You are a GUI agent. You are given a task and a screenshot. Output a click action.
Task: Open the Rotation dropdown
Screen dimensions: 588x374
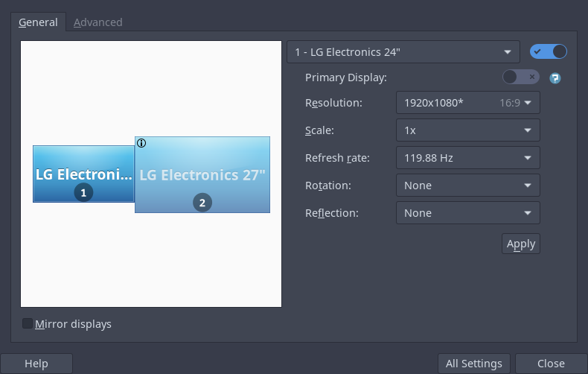[x=468, y=185]
